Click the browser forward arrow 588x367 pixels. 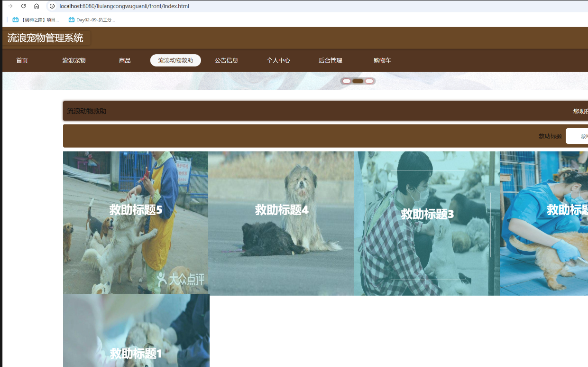click(10, 6)
